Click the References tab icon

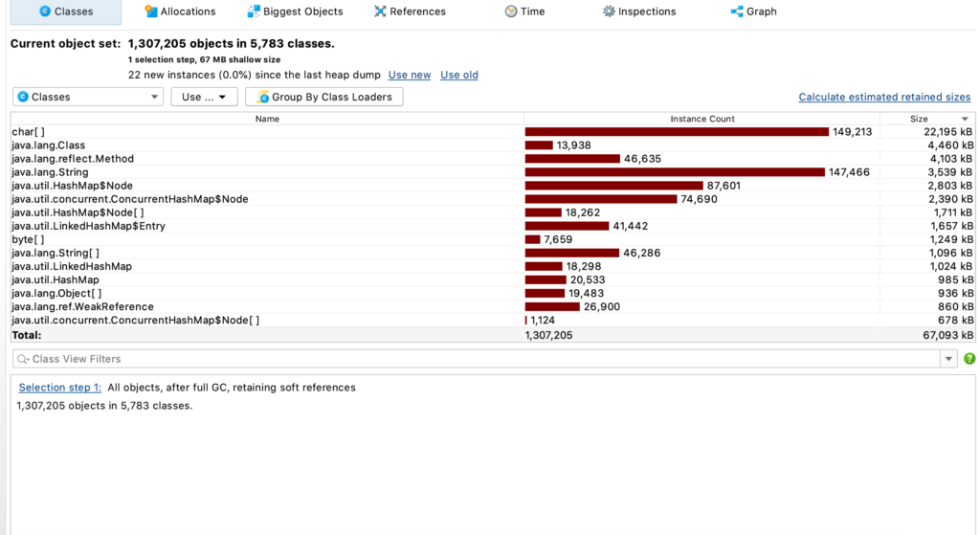[x=381, y=11]
